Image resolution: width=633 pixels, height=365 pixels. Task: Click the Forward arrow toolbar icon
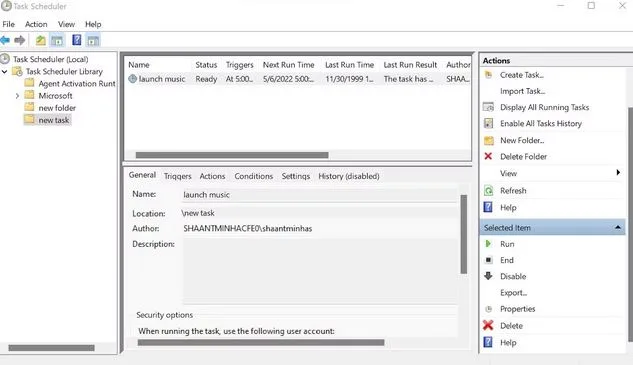click(20, 40)
